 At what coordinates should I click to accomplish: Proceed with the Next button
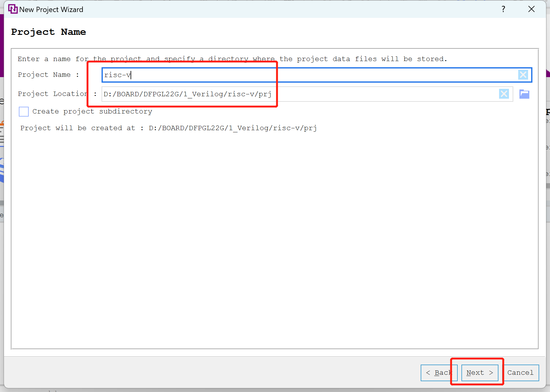coord(479,373)
